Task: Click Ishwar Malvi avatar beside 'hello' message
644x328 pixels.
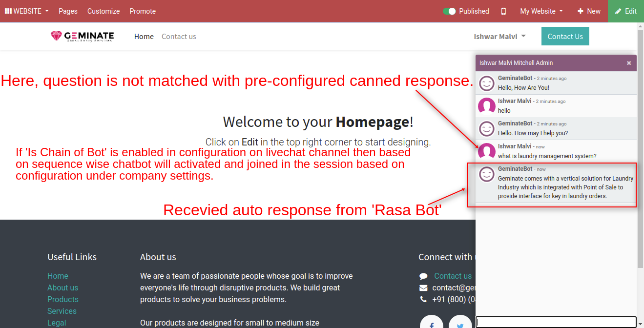Action: [x=486, y=106]
